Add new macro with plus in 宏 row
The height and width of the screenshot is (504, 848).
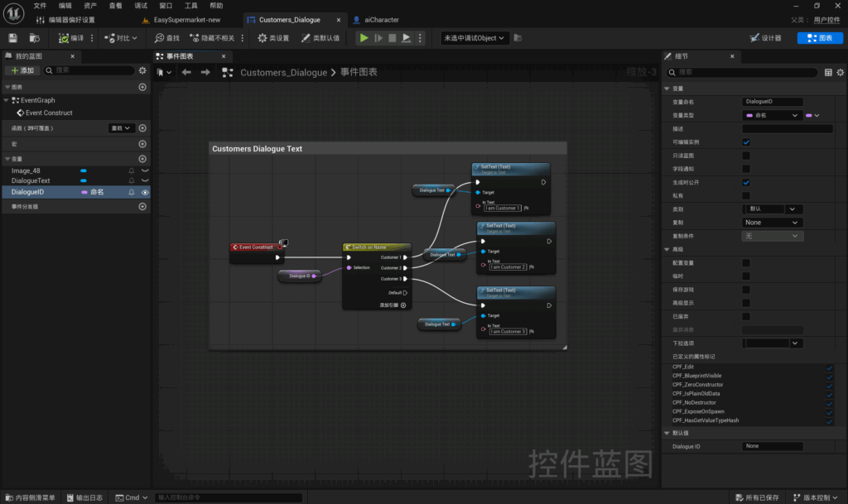click(x=142, y=144)
